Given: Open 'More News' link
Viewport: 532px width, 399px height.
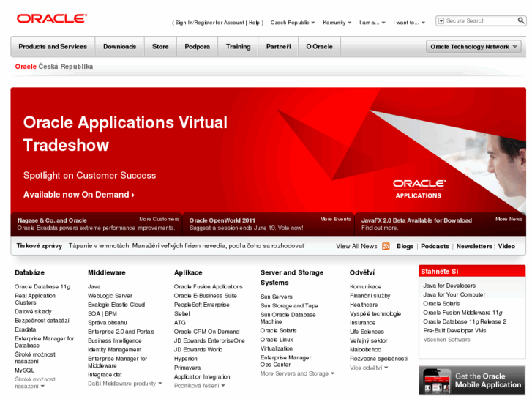Looking at the screenshot, I should [x=509, y=220].
